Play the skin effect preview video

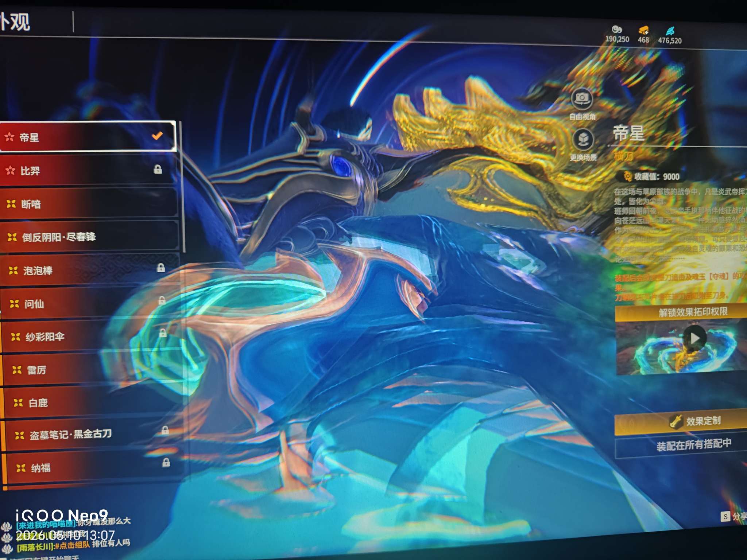tap(694, 338)
